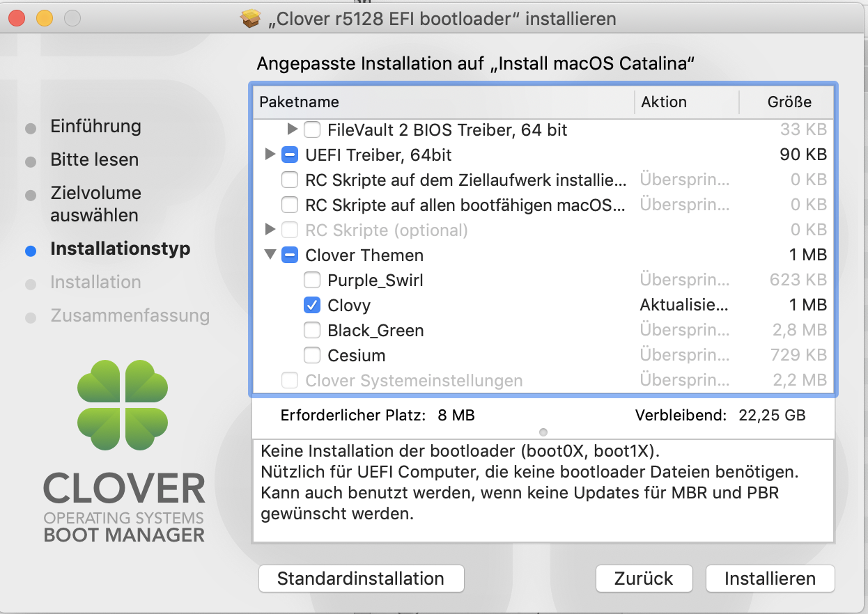The image size is (868, 614).
Task: Check the Cesium theme checkbox
Action: [x=312, y=356]
